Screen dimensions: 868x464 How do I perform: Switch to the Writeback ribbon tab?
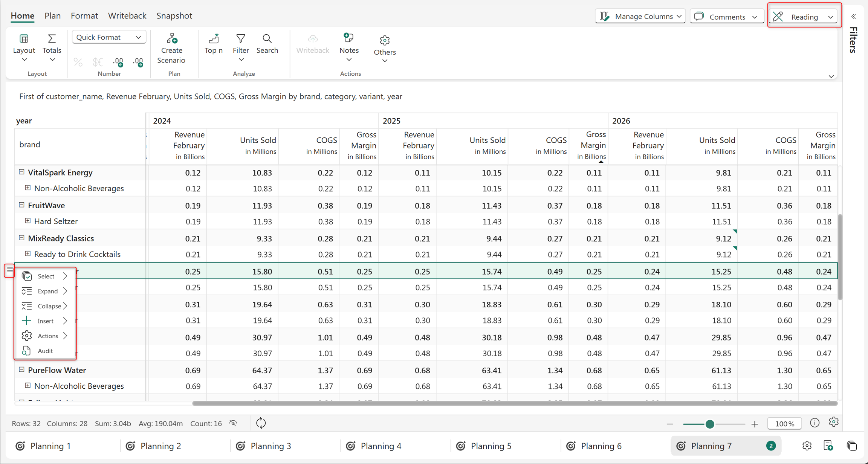[127, 15]
